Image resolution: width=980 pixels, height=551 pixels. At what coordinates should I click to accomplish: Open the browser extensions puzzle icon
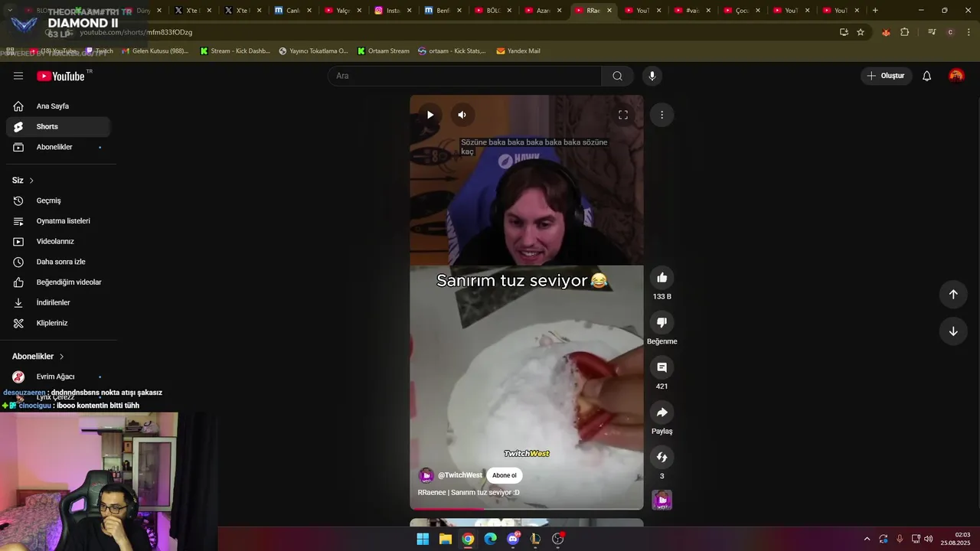tap(905, 32)
